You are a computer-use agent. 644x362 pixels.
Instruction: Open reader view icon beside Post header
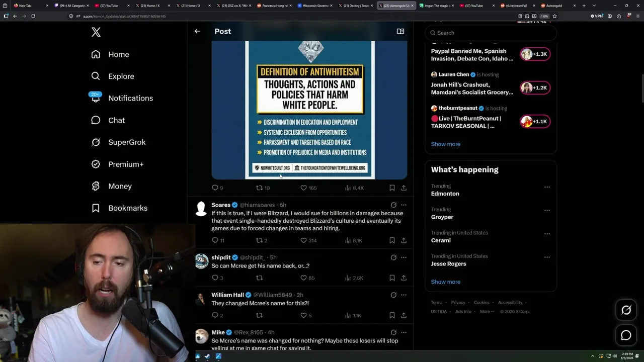[400, 31]
